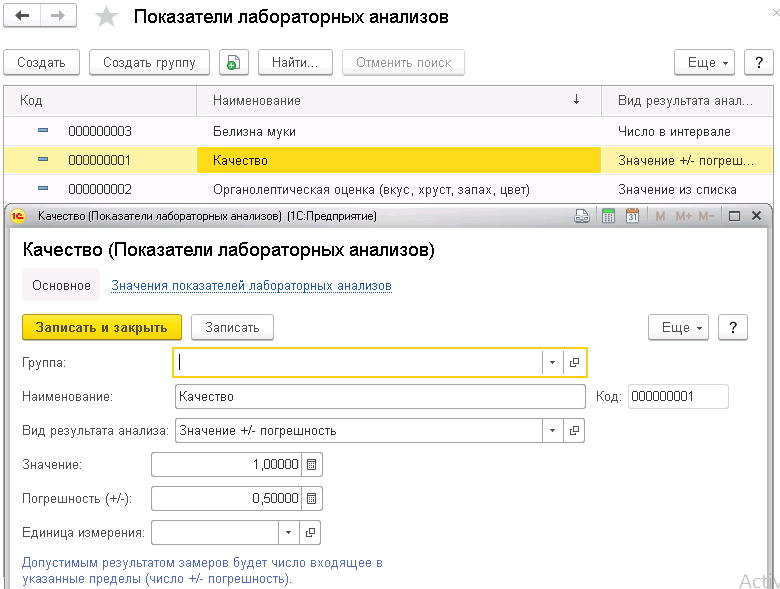Open the Еще menu in the list toolbar
780x589 pixels.
pos(705,62)
